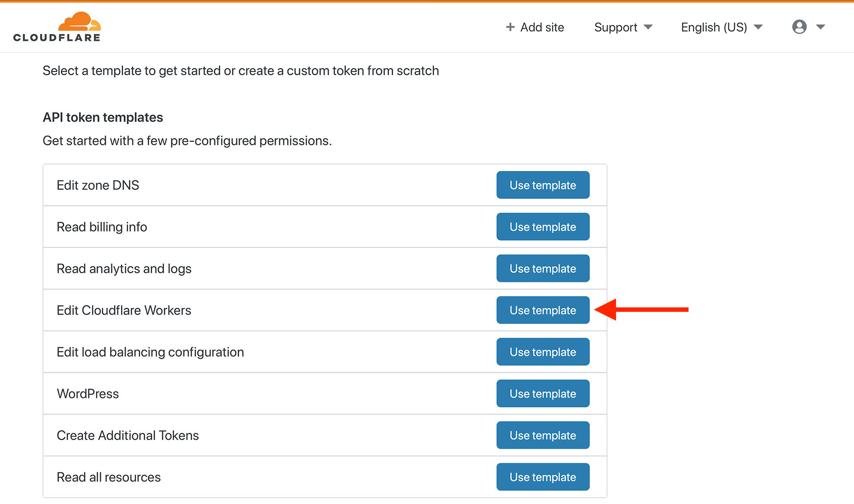The width and height of the screenshot is (854, 504).
Task: Use template for Edit load balancing configuration
Action: coord(543,352)
